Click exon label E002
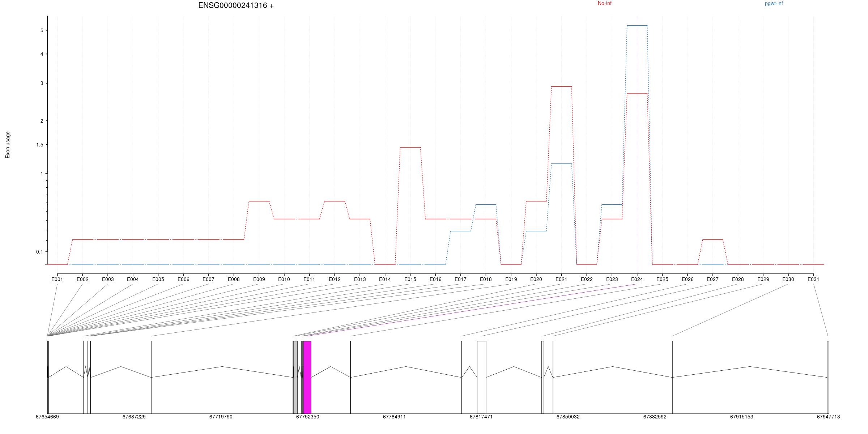Image resolution: width=868 pixels, height=434 pixels. coord(82,279)
